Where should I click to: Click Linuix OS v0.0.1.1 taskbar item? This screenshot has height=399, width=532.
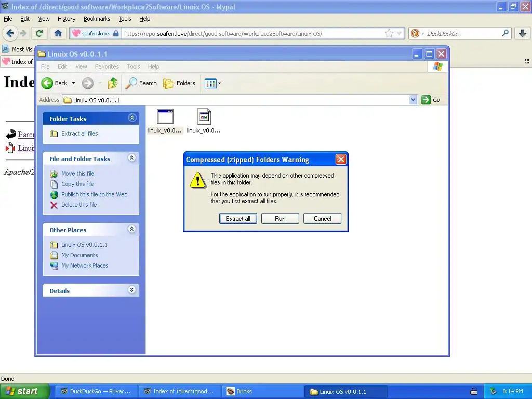345,392
